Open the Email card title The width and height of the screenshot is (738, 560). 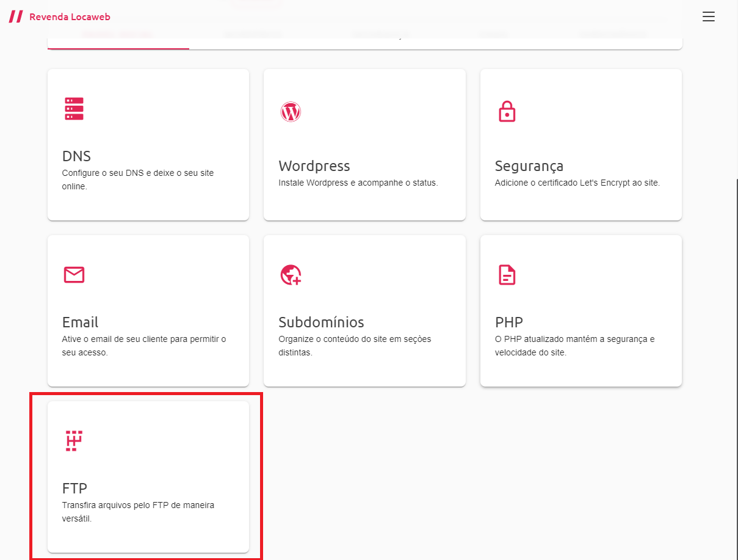[x=80, y=322]
